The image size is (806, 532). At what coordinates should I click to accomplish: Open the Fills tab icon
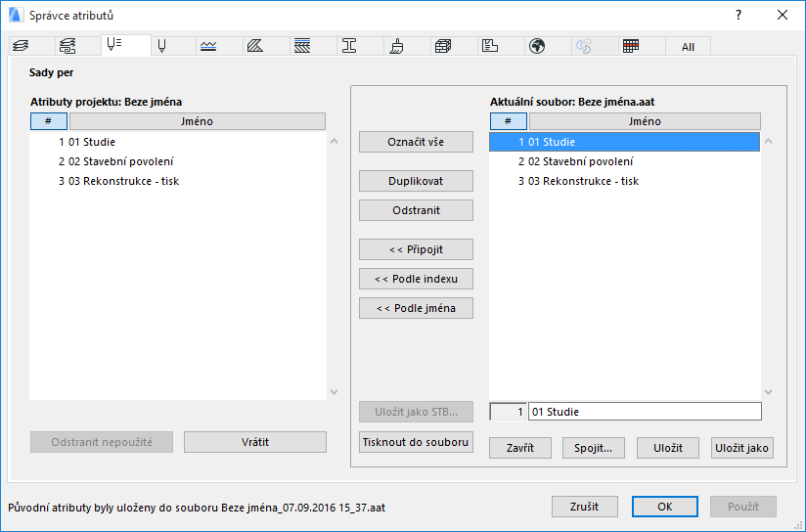255,46
